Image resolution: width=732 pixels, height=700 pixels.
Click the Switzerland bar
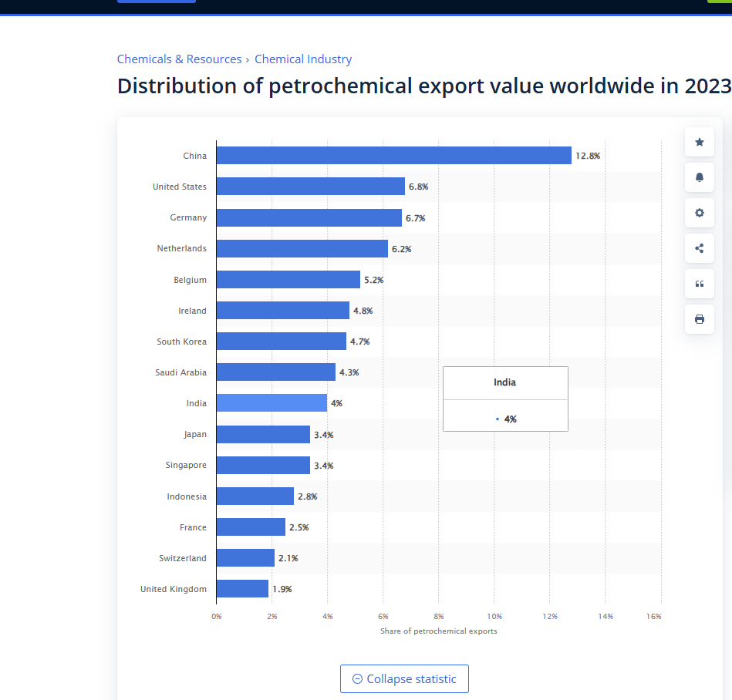click(245, 557)
